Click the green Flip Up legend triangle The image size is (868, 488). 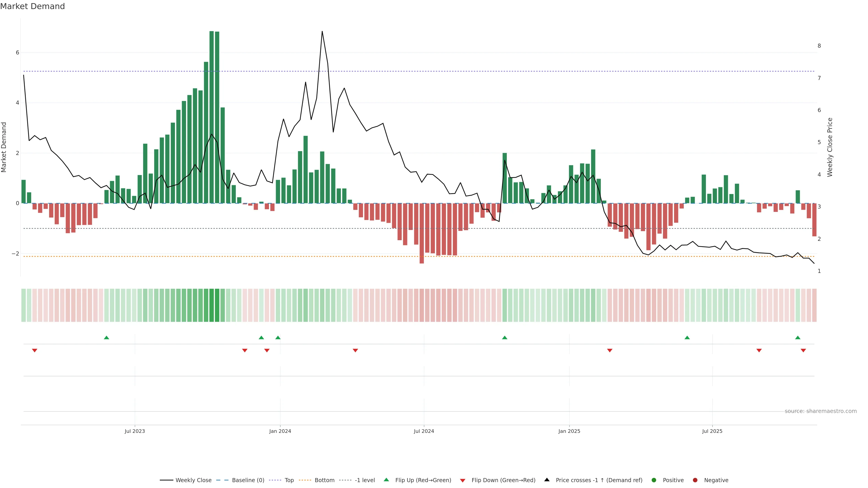click(387, 480)
